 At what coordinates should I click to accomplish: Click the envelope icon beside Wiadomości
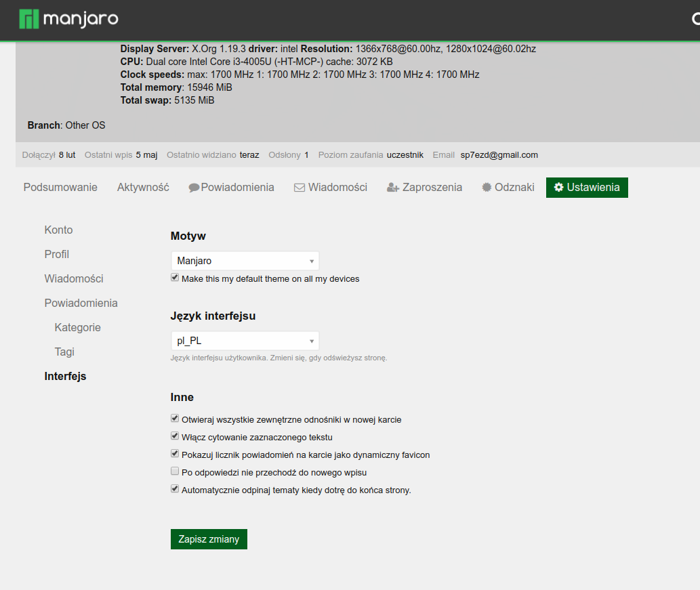coord(299,188)
